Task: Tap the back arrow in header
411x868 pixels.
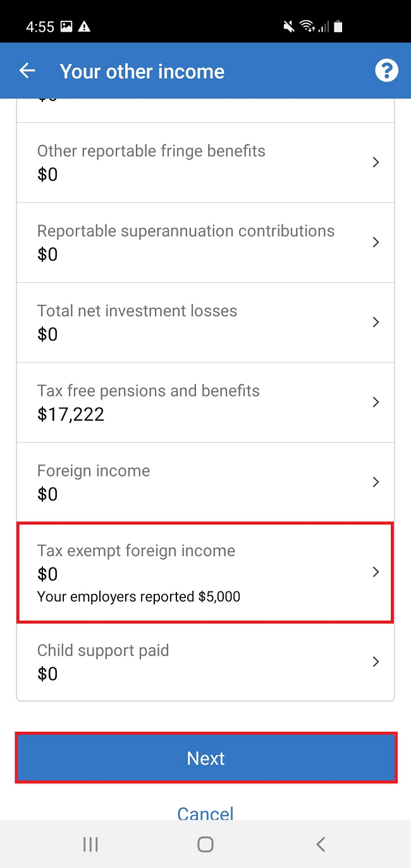Action: (x=27, y=71)
